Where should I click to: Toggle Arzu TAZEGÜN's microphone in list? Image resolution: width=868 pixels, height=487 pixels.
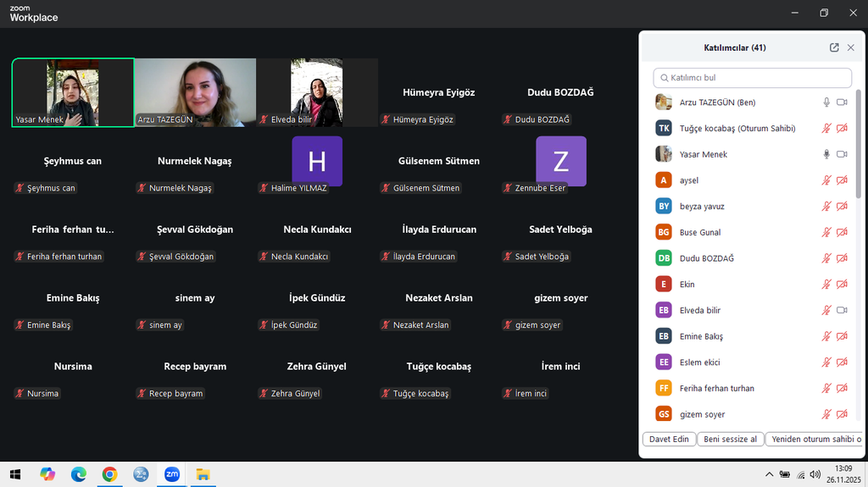tap(826, 102)
